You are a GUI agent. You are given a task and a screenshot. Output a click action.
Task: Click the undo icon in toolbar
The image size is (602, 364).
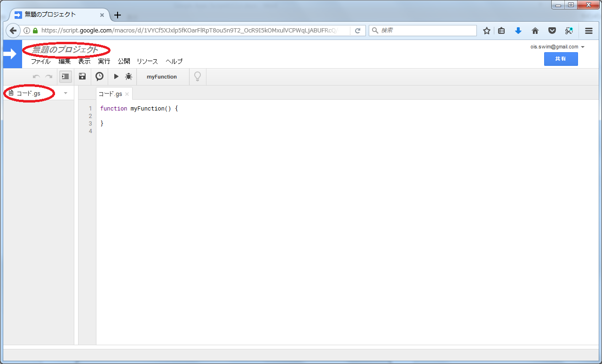click(36, 77)
